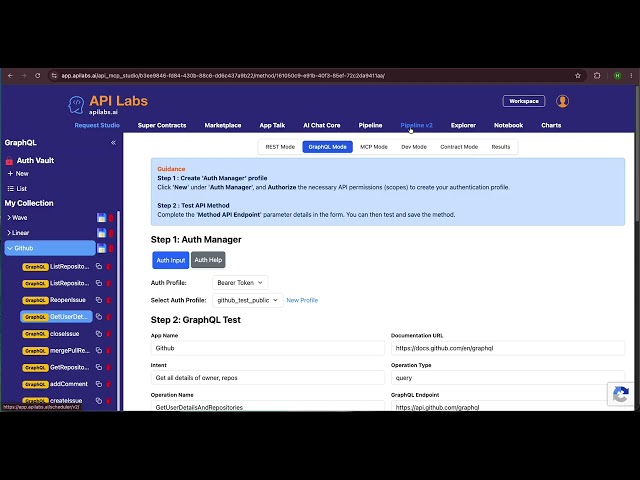Click the App Name field containing Github

pos(268,348)
